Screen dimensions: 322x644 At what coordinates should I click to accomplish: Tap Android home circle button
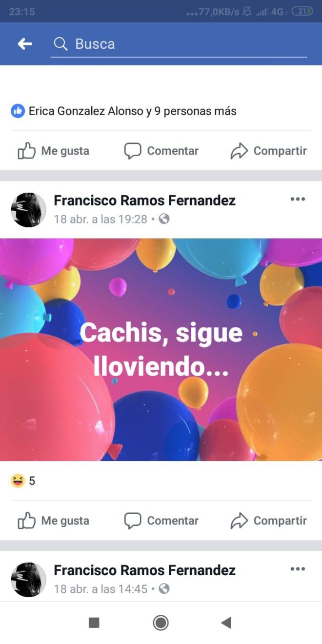(161, 623)
